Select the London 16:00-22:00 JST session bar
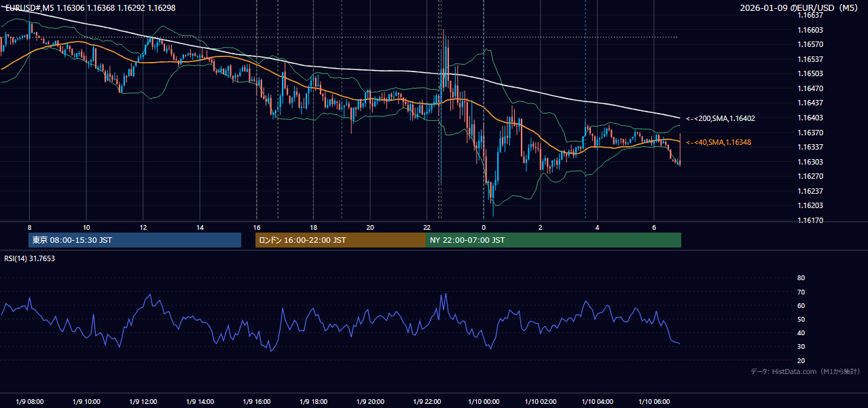The image size is (868, 408). click(340, 240)
